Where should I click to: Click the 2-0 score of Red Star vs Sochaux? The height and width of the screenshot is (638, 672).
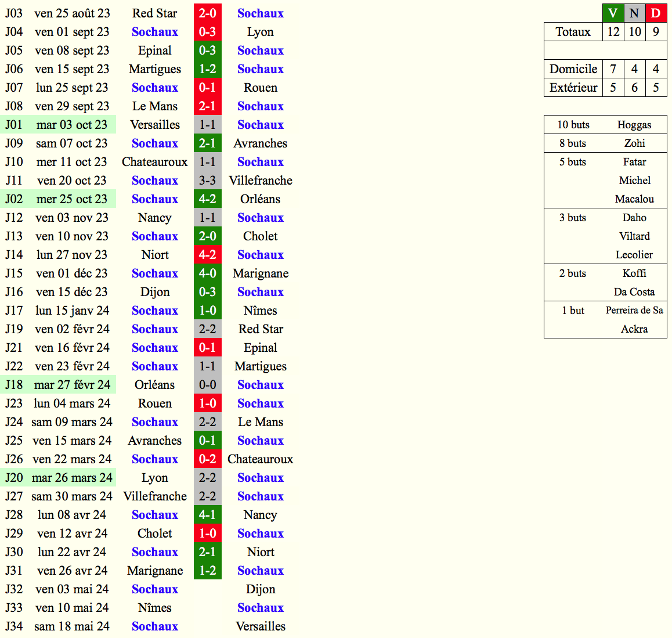click(x=207, y=13)
